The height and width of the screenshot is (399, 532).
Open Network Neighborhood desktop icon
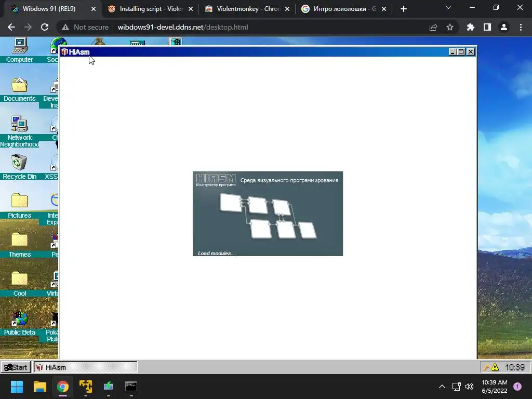click(20, 131)
